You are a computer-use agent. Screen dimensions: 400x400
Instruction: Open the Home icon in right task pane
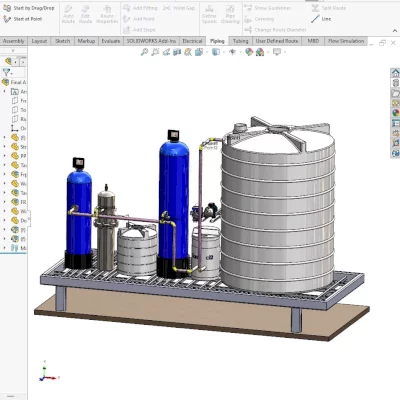[x=395, y=73]
